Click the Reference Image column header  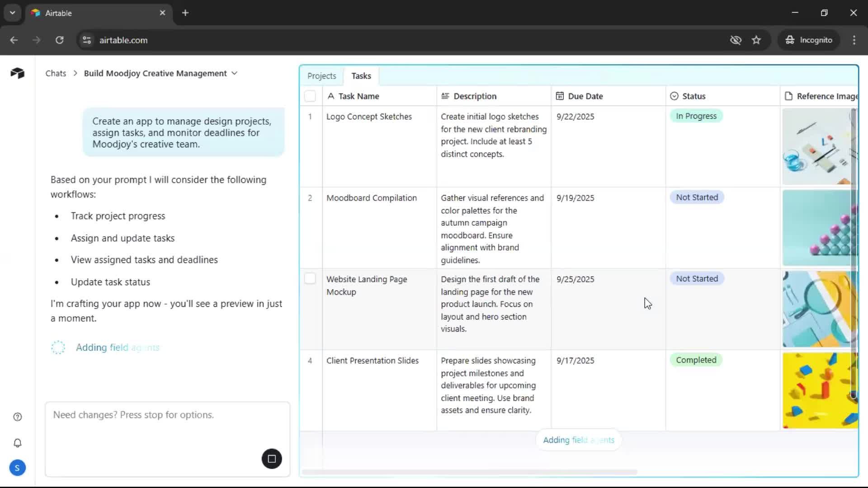(x=819, y=96)
